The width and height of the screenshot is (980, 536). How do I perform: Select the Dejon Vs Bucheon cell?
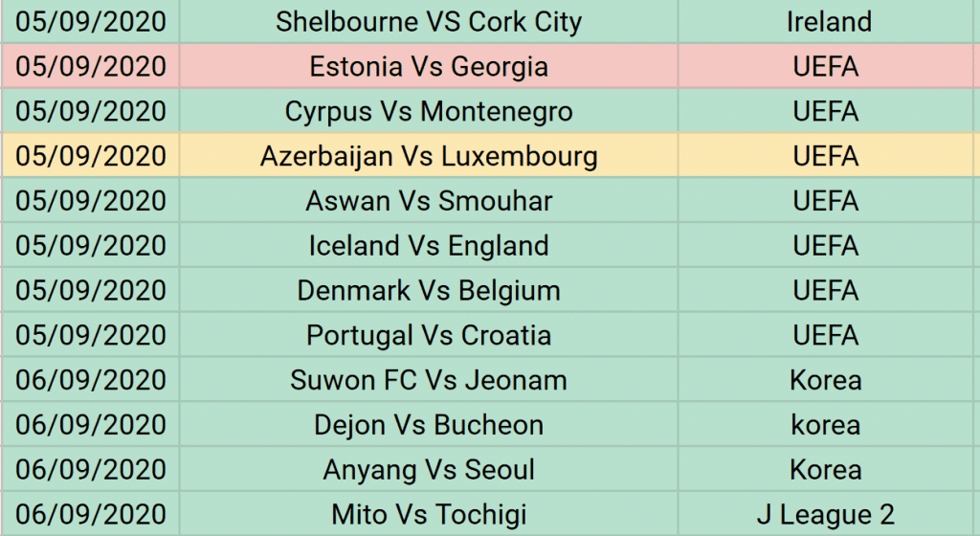point(429,424)
